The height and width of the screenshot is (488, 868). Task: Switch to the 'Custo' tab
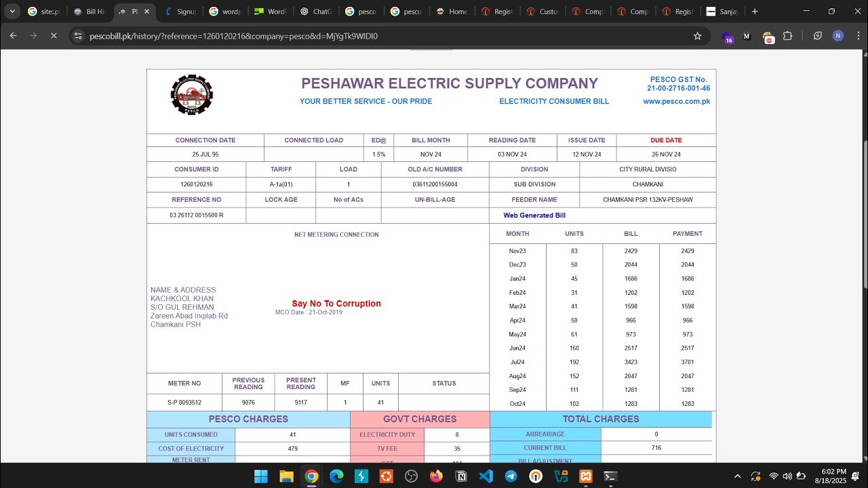pyautogui.click(x=542, y=12)
